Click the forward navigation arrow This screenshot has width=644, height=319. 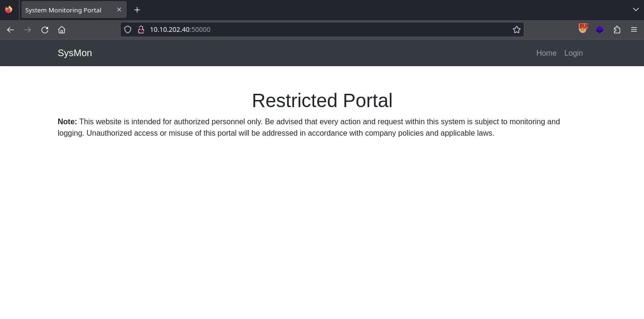tap(28, 30)
